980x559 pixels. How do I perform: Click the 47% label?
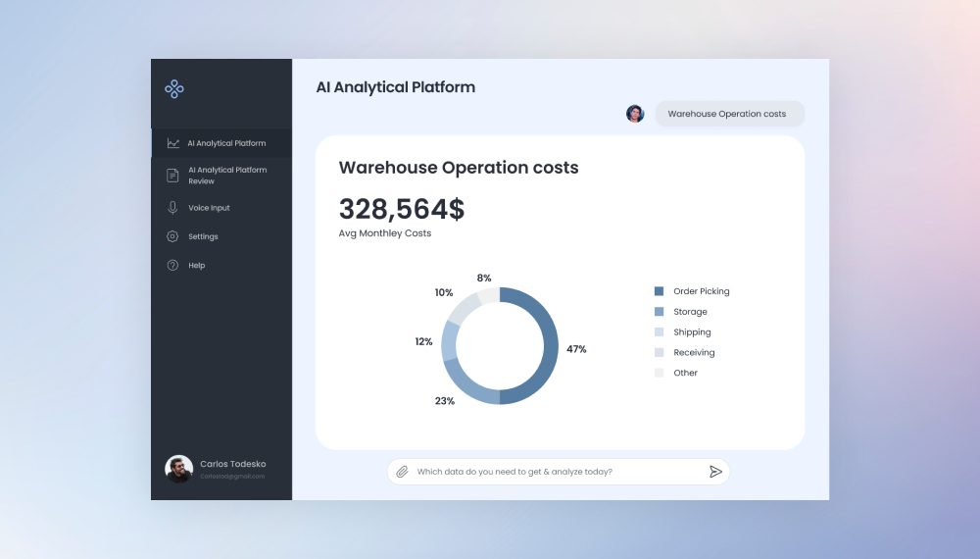pyautogui.click(x=576, y=349)
